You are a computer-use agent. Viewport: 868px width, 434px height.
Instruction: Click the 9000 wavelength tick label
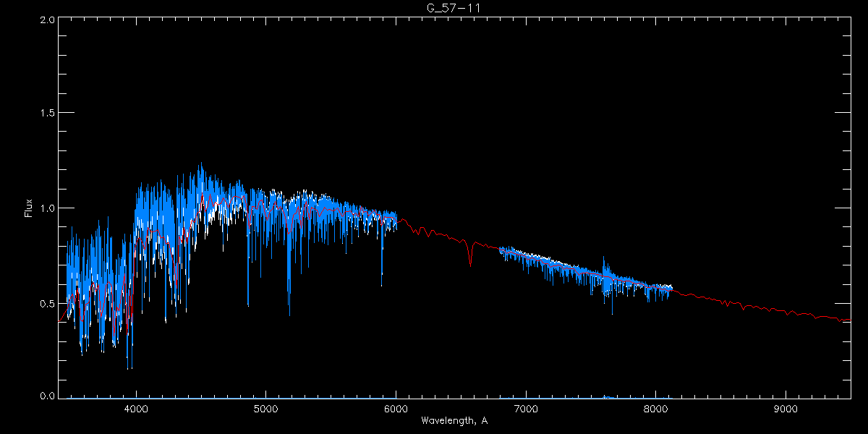point(786,409)
